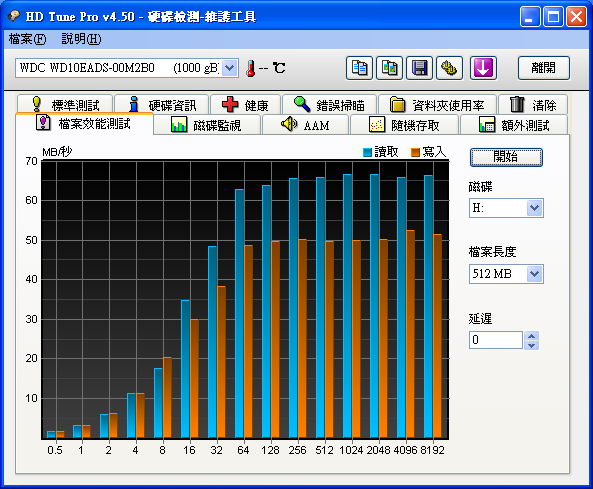Open the 健康 tab with red cross

[x=245, y=104]
